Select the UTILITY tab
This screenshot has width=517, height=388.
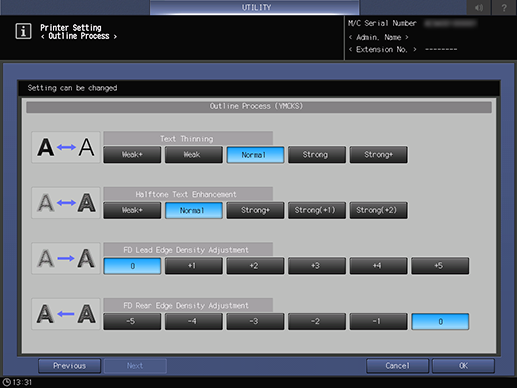[255, 7]
